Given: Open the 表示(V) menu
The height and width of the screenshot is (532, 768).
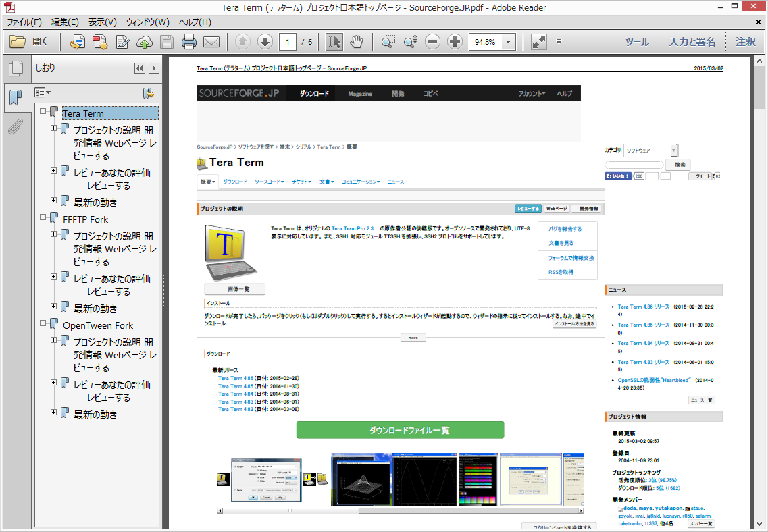Looking at the screenshot, I should pyautogui.click(x=102, y=22).
